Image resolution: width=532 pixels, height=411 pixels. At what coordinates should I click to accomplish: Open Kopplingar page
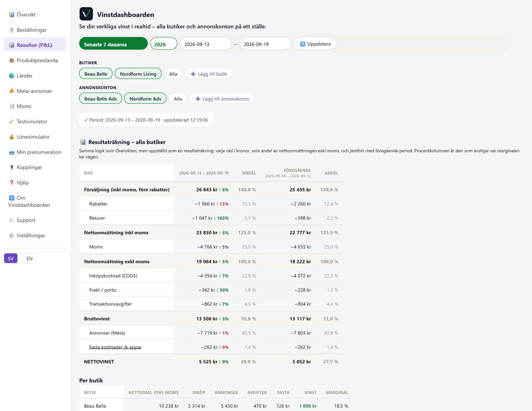pyautogui.click(x=35, y=167)
